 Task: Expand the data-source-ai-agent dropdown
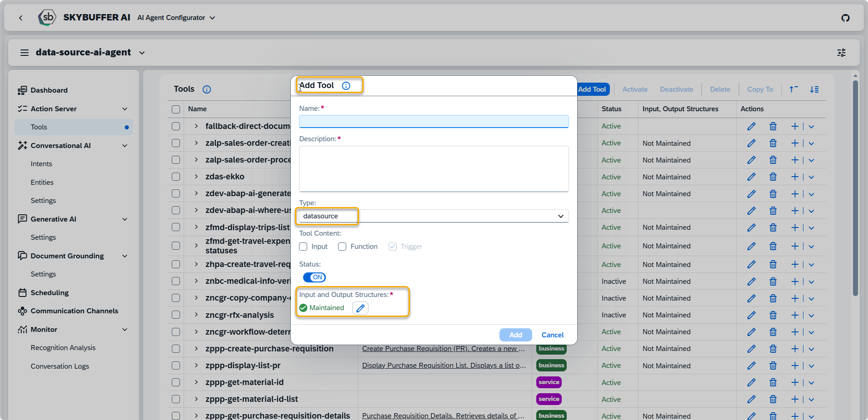point(142,53)
